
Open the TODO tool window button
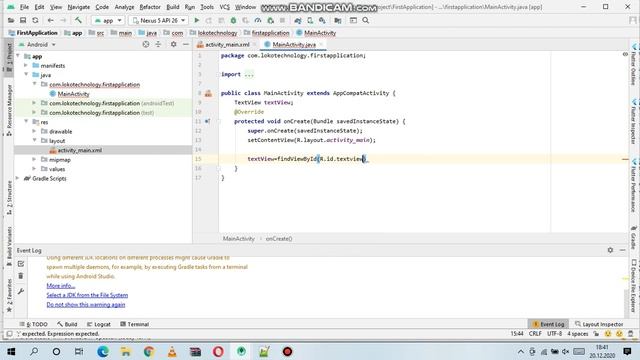tap(33, 324)
